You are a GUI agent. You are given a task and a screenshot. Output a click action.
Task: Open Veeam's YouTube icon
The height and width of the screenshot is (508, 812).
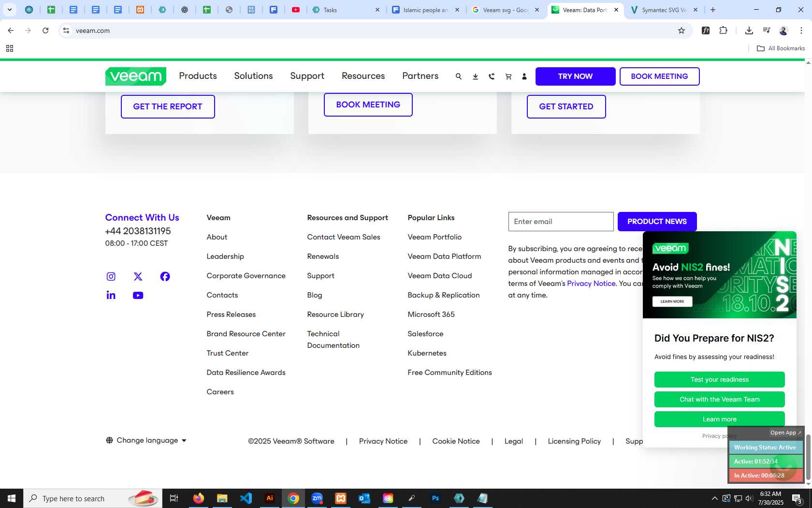[138, 295]
